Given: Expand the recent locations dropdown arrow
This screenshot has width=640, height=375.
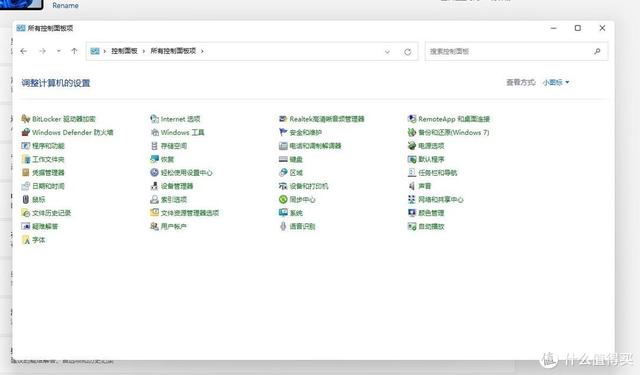Looking at the screenshot, I should point(59,51).
